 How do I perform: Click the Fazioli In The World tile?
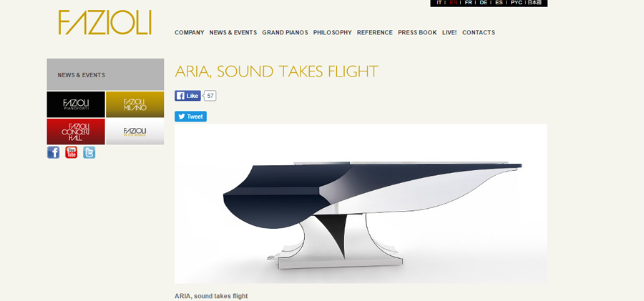[135, 132]
